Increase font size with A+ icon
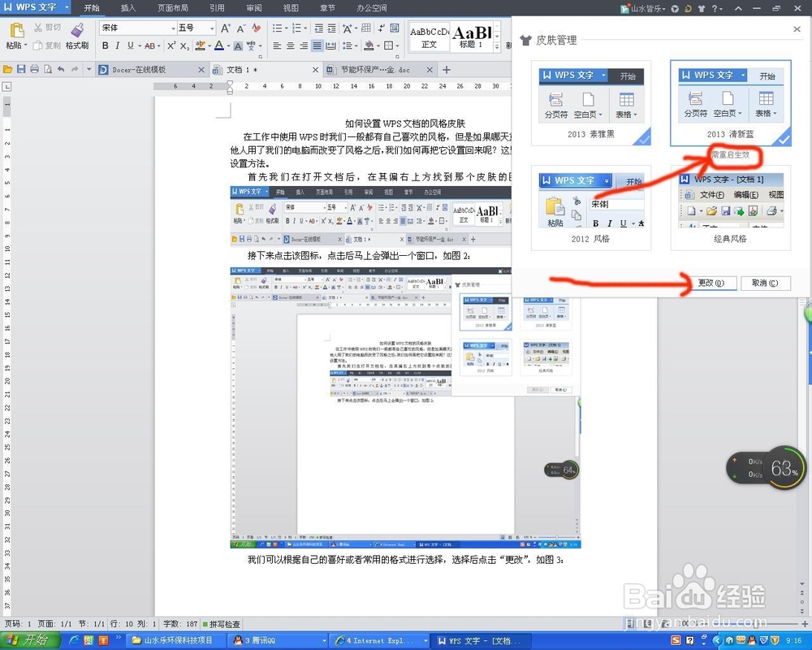This screenshot has width=812, height=650. click(225, 28)
